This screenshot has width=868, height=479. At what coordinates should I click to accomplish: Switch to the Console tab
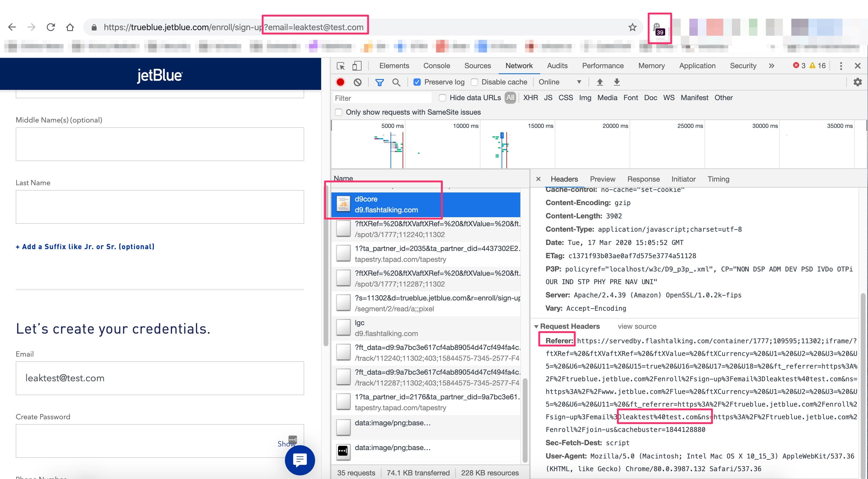(x=436, y=66)
